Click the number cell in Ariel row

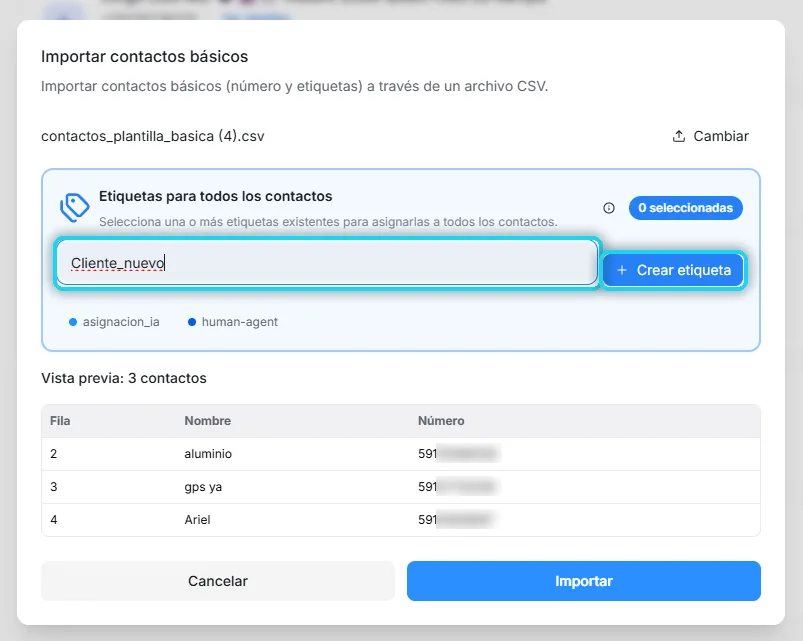tap(456, 520)
